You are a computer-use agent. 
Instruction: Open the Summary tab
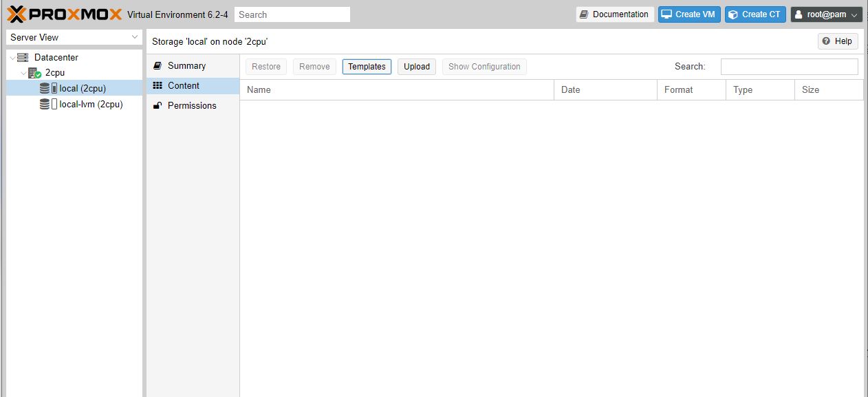pos(193,66)
